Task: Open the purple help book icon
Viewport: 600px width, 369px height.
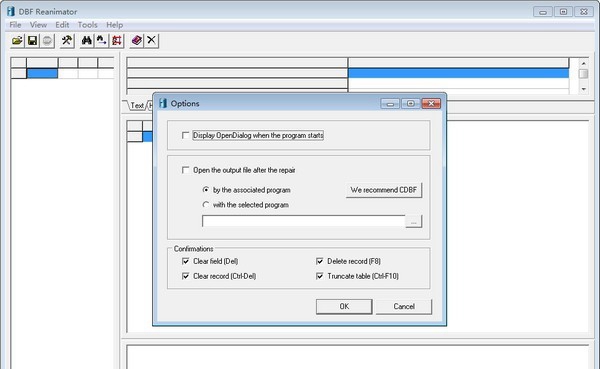Action: click(137, 41)
